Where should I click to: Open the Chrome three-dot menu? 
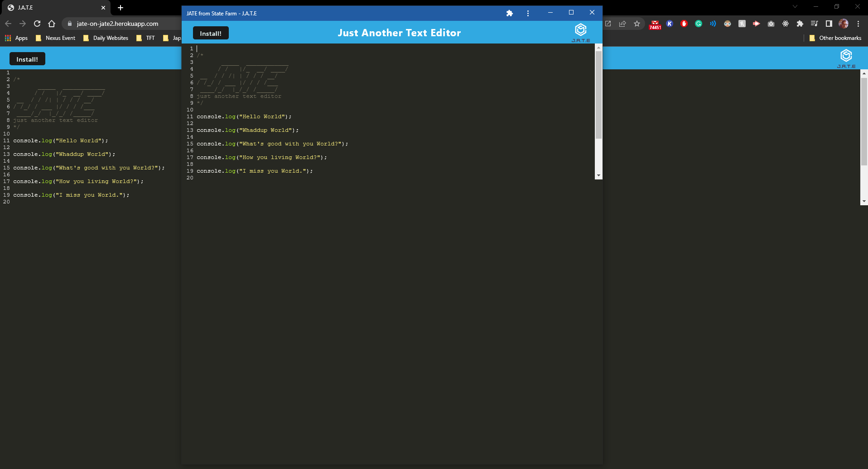click(x=858, y=24)
